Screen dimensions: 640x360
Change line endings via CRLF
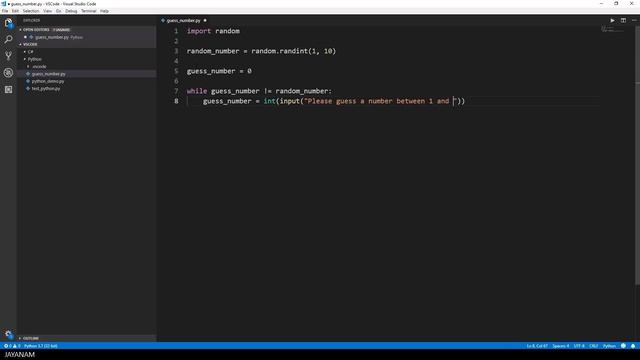[593, 346]
